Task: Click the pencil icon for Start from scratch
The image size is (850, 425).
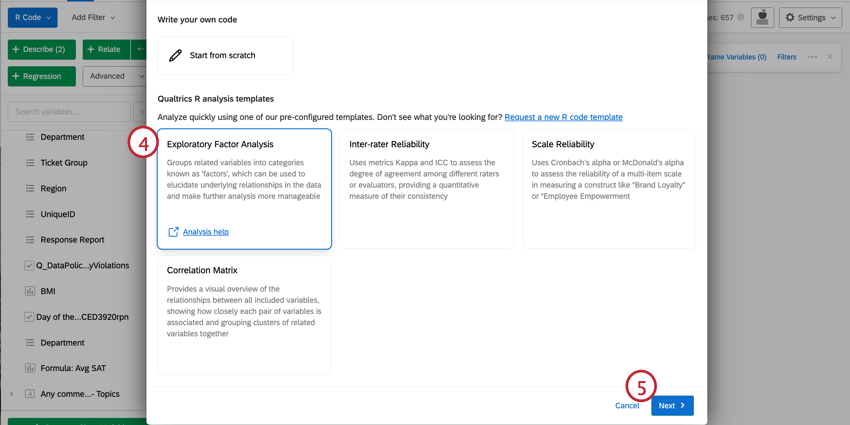Action: click(x=176, y=56)
